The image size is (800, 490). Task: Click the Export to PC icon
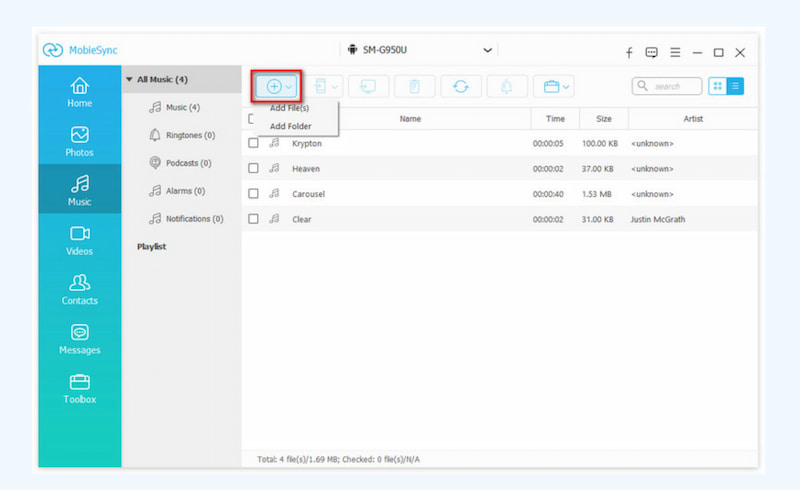pyautogui.click(x=368, y=87)
